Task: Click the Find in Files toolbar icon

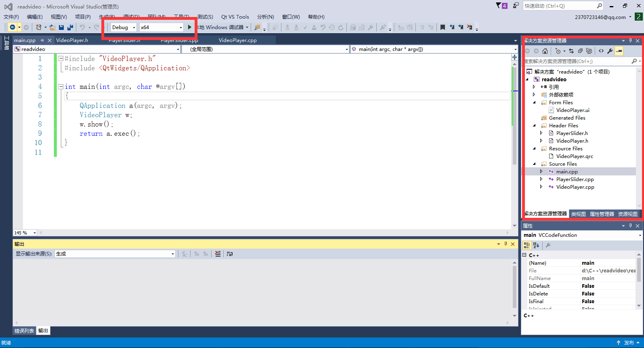Action: coord(257,27)
